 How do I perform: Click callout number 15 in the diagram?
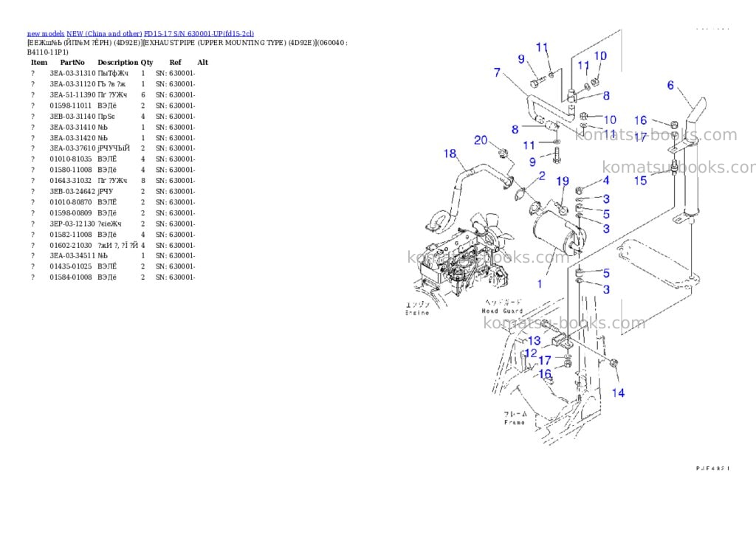click(640, 181)
